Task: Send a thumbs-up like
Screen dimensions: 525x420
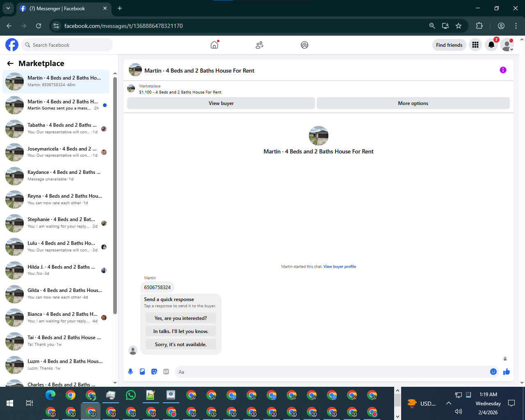Action: coord(507,372)
